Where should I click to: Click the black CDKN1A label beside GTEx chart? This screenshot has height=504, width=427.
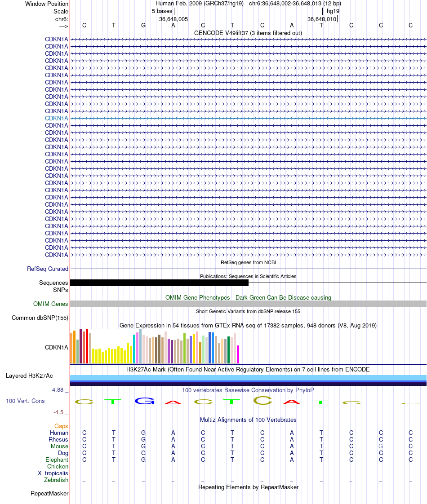56,348
